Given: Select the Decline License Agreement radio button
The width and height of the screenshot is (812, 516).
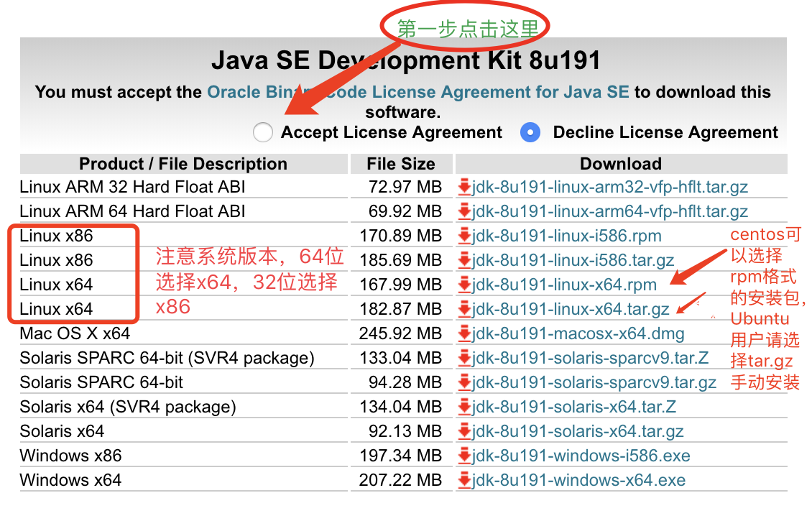Looking at the screenshot, I should click(x=530, y=132).
